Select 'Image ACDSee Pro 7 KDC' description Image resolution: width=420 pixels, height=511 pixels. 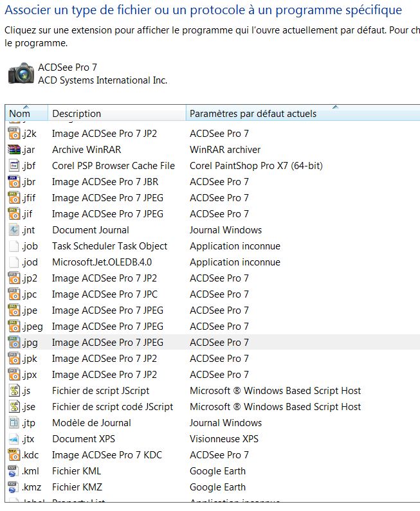107,455
